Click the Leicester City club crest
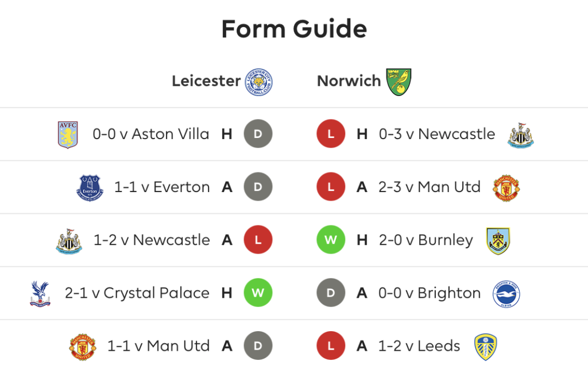The width and height of the screenshot is (588, 372). [x=258, y=82]
